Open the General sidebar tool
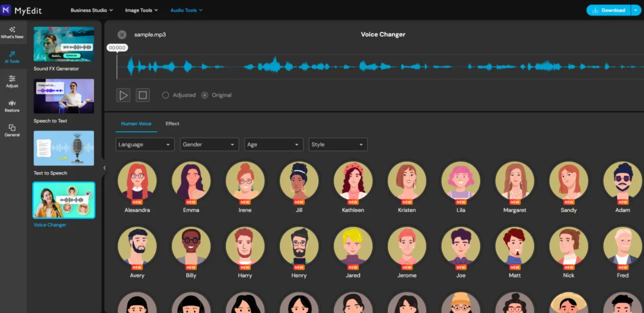Screen dimensions: 644x313 click(x=12, y=130)
